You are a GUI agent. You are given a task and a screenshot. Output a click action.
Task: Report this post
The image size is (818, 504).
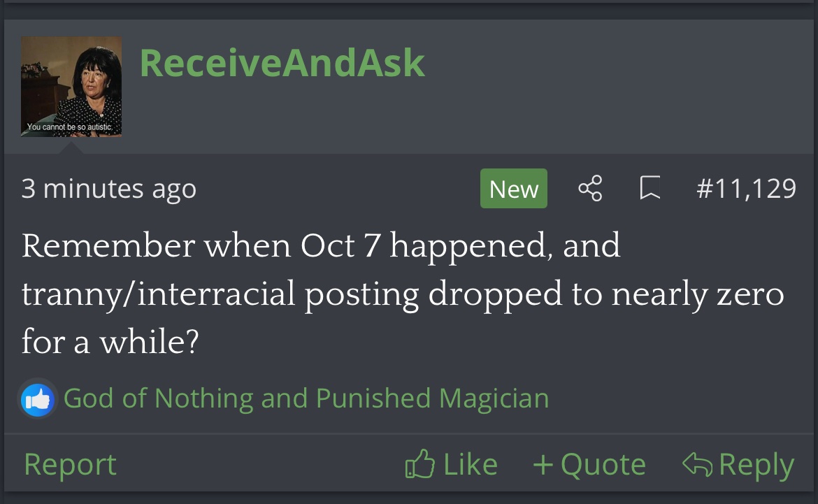[71, 464]
